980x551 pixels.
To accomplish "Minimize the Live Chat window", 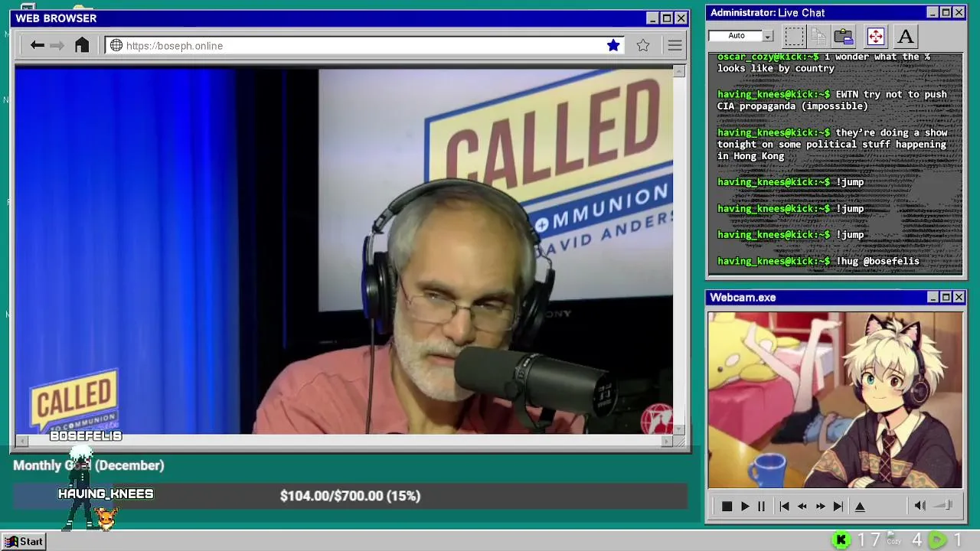I will [x=933, y=12].
